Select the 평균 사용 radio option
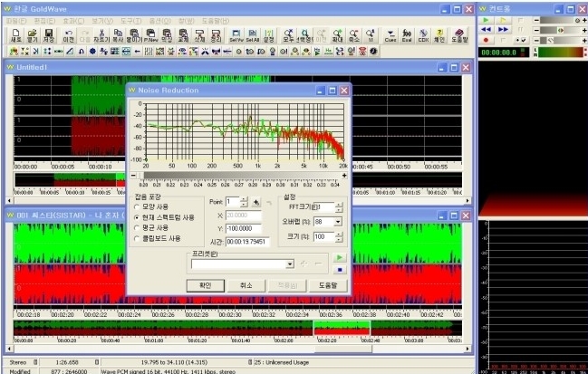This screenshot has height=374, width=588. [151, 228]
